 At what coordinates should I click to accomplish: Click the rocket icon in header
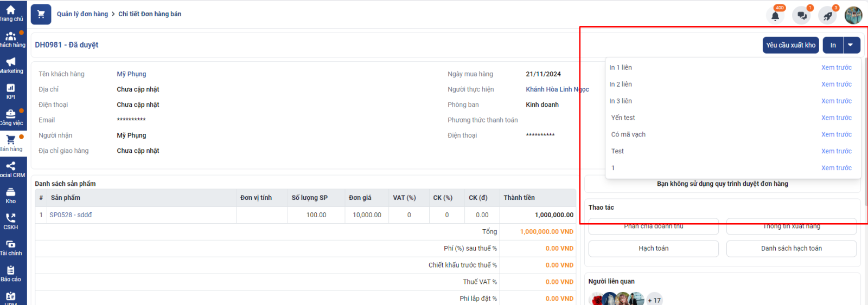(827, 16)
